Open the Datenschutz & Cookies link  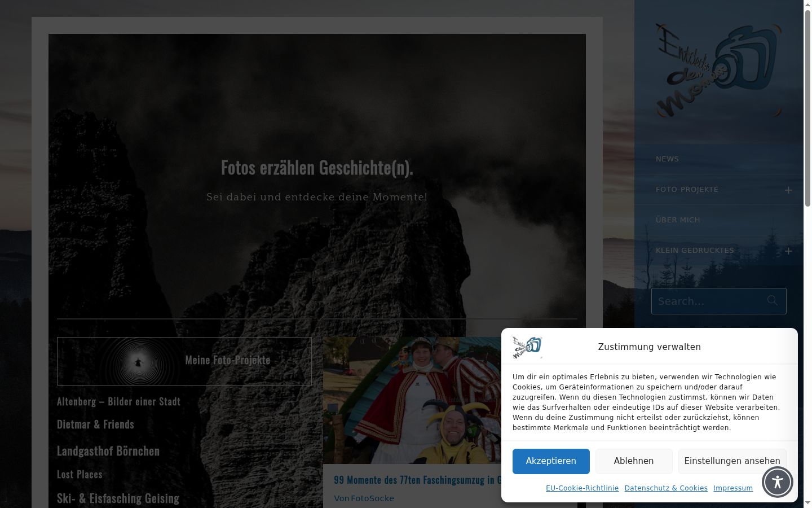pos(666,488)
